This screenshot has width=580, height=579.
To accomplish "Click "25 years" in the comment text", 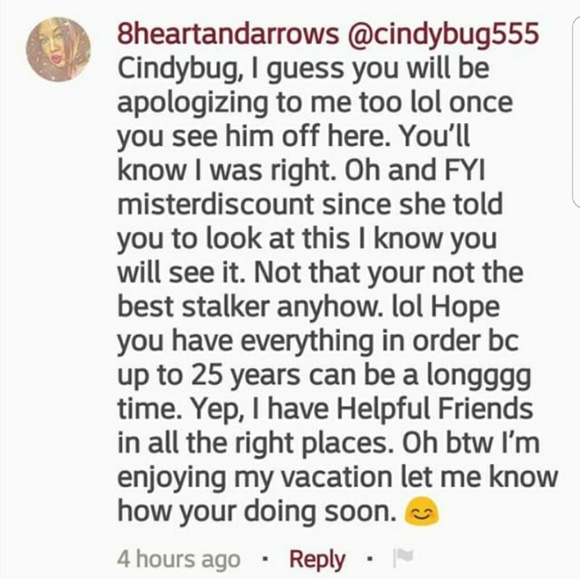I will 246,375.
